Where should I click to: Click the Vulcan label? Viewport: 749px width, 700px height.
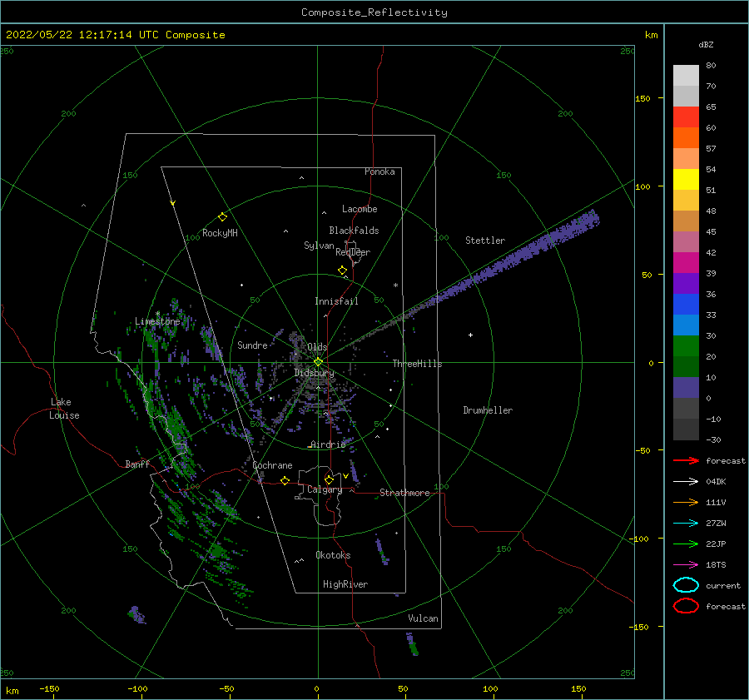click(x=423, y=618)
